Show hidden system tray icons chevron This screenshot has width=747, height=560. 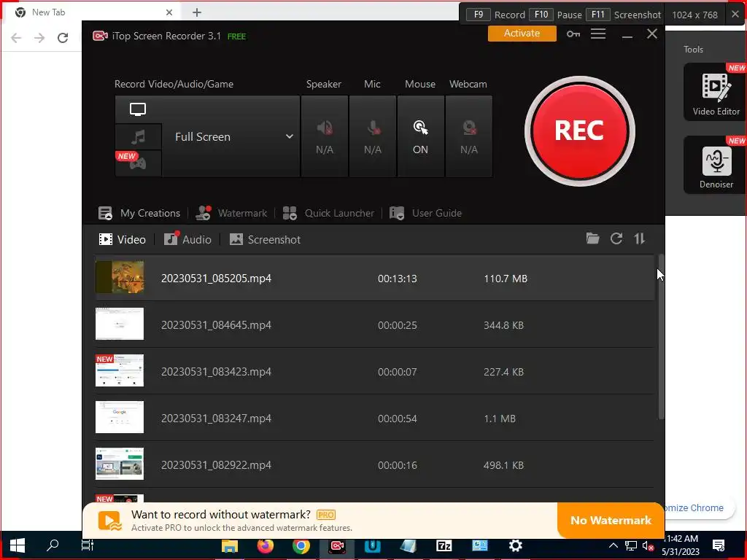coord(613,545)
